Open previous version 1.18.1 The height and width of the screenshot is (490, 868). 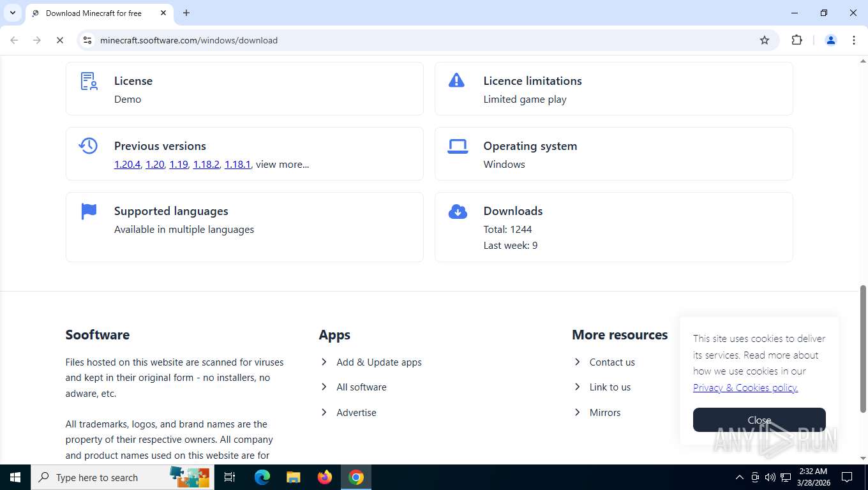click(237, 164)
